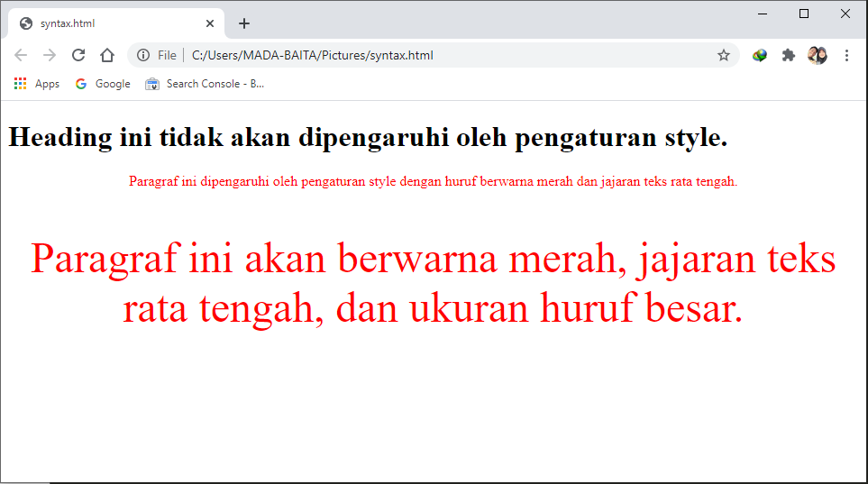
Task: Click the Forward navigation arrow
Action: tap(50, 55)
